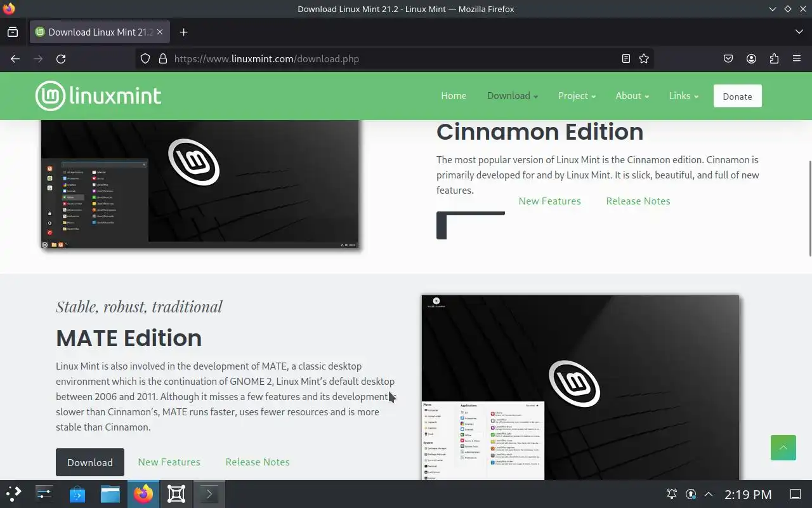Open Cinnamon Edition New Features link
This screenshot has height=508, width=812.
coord(549,201)
